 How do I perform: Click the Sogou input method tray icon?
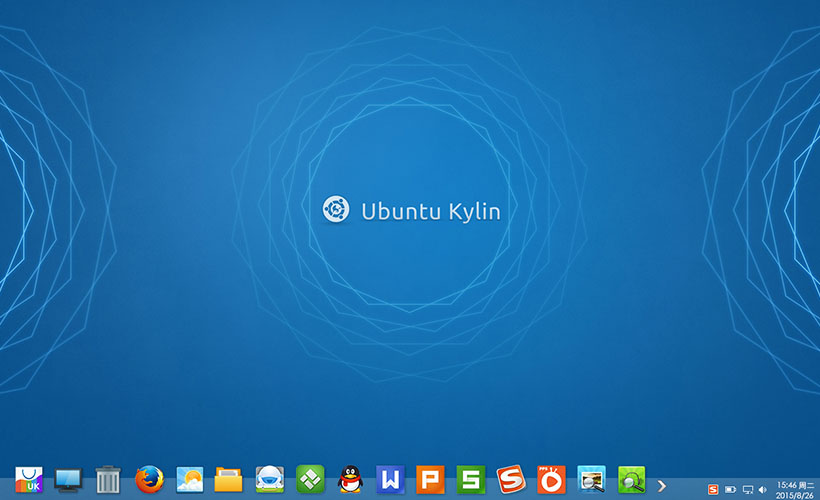(x=713, y=489)
